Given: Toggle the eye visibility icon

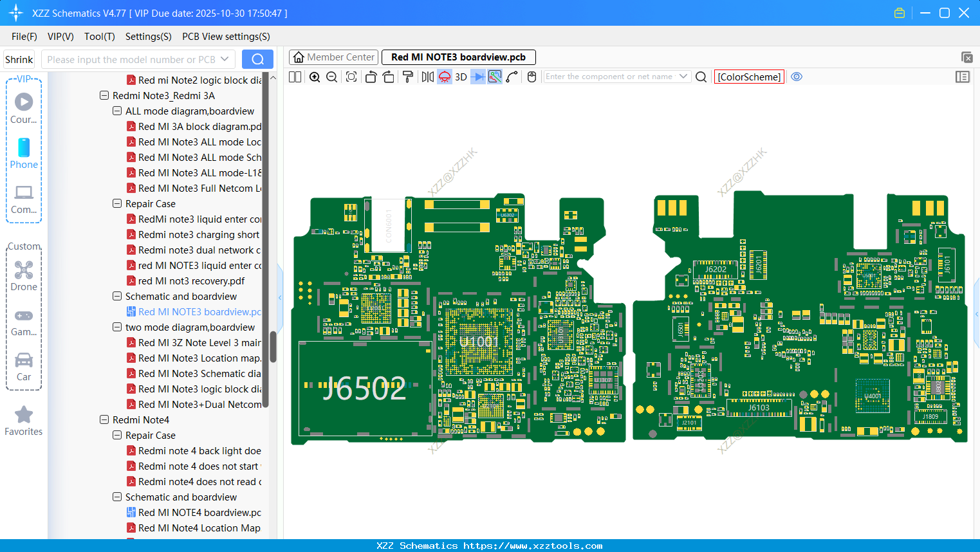Looking at the screenshot, I should (x=797, y=77).
